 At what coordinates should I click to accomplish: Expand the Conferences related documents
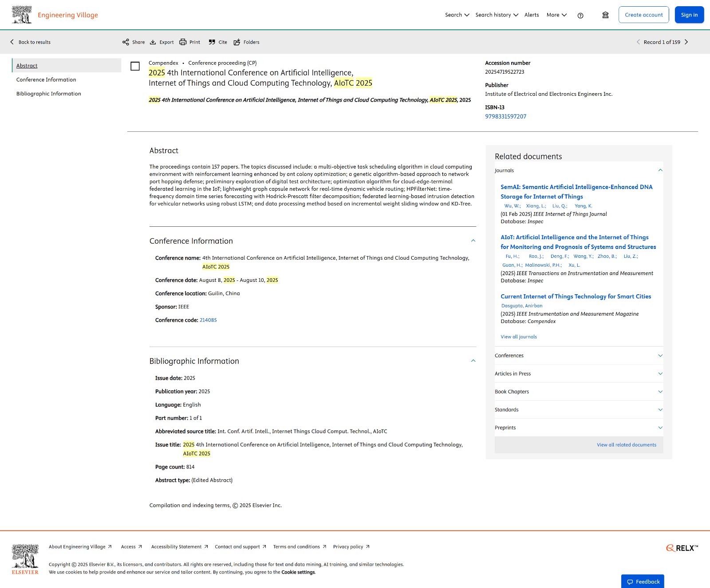pos(660,355)
